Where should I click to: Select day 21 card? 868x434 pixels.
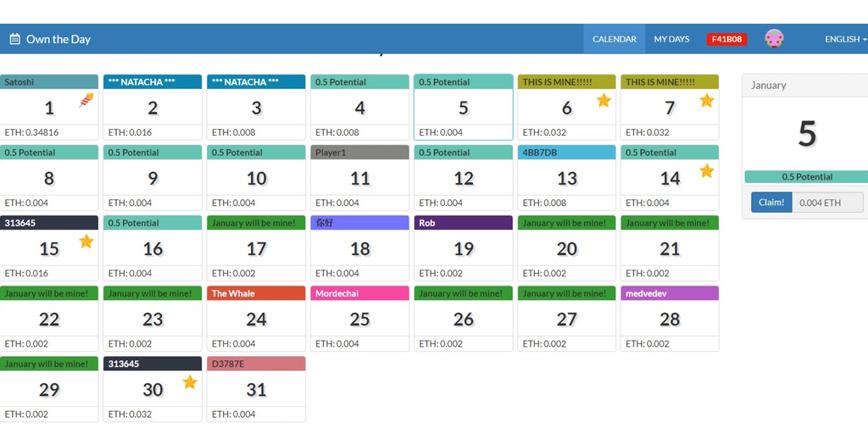670,248
